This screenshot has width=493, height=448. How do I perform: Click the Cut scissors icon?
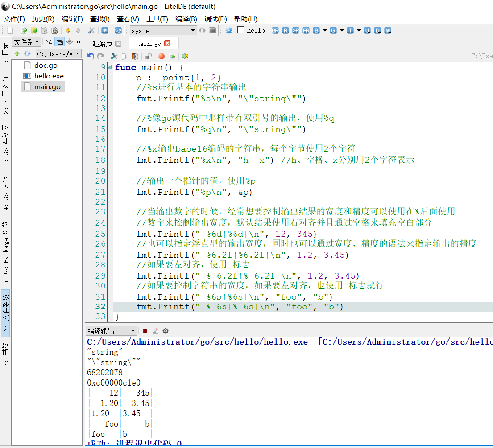[x=114, y=56]
